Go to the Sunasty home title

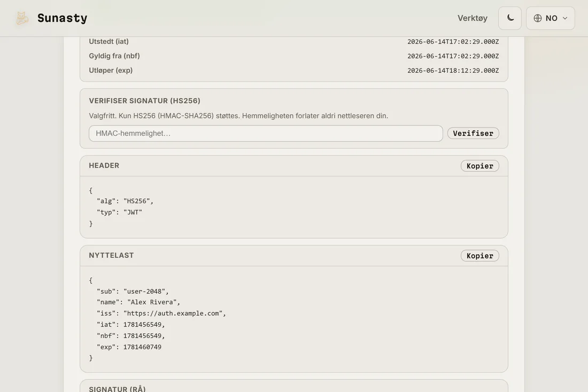click(62, 18)
